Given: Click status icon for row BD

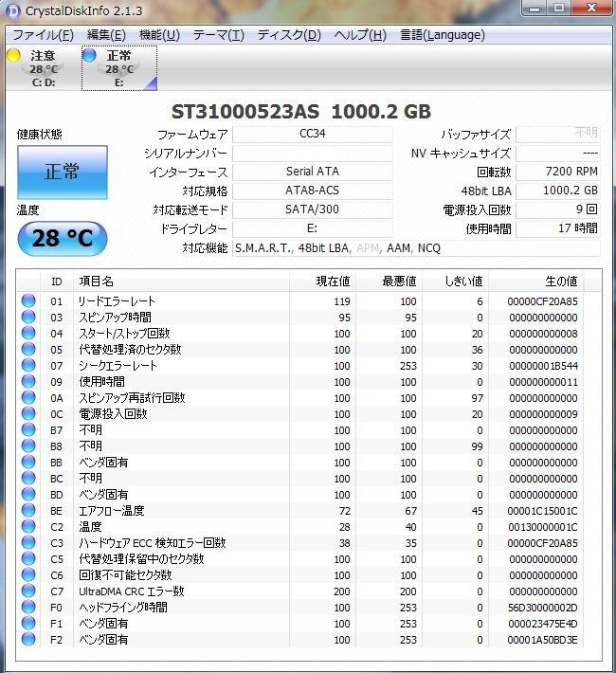Looking at the screenshot, I should [x=28, y=494].
